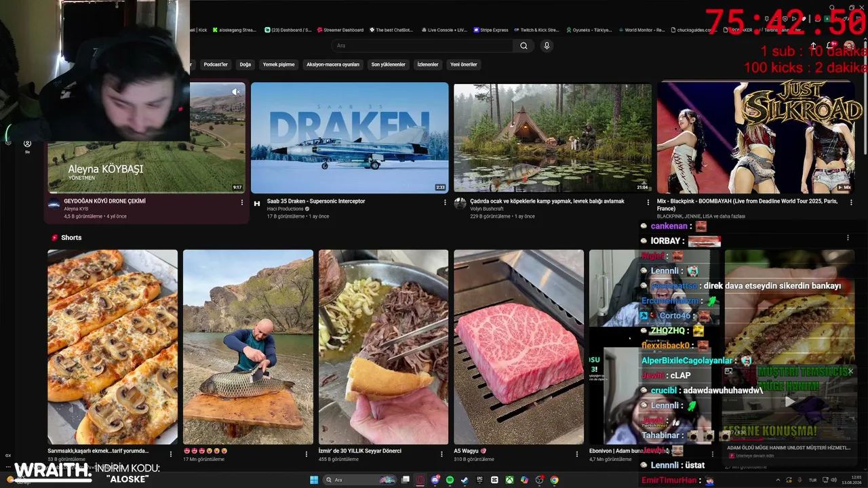Select the Podcast'ler filter chip
This screenshot has width=868, height=488.
(x=216, y=64)
